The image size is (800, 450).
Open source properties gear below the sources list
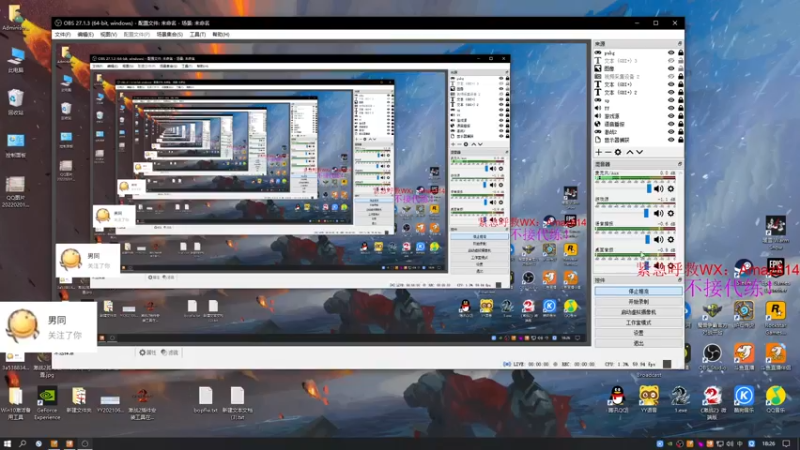(618, 152)
